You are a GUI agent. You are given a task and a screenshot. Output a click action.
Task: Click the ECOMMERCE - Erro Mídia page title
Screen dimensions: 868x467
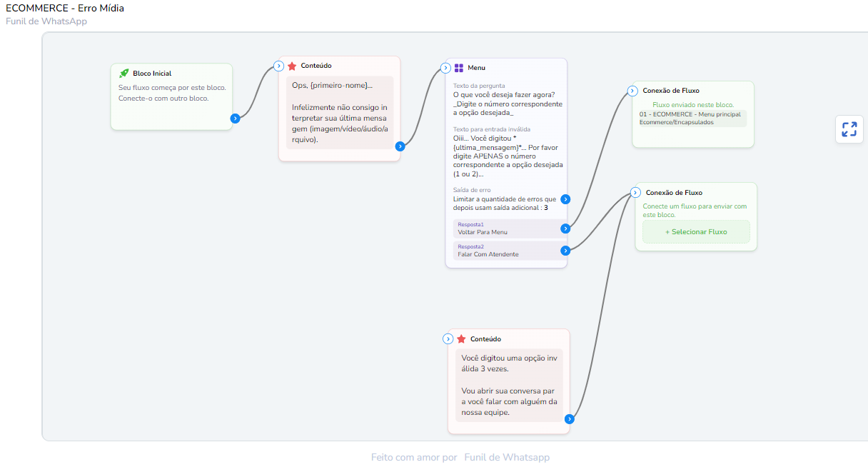(x=65, y=9)
